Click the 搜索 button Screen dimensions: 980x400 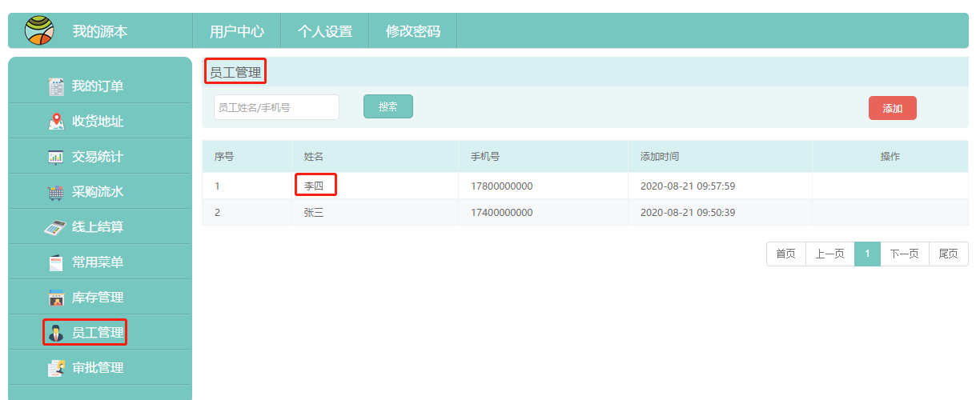pos(388,106)
